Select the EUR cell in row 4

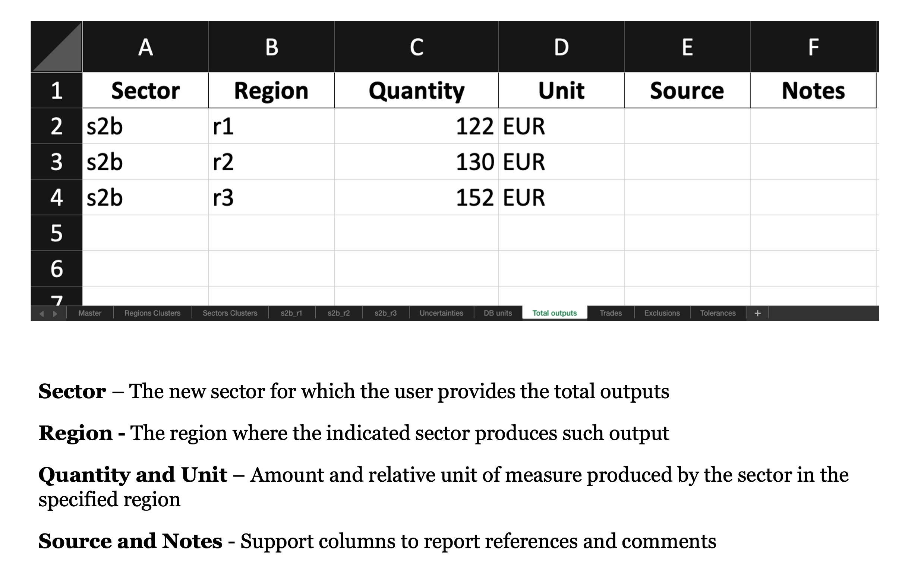561,197
